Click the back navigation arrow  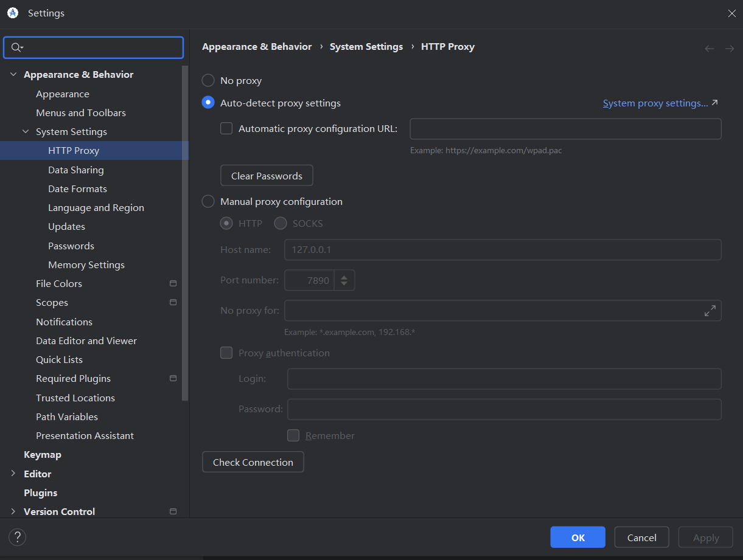pyautogui.click(x=709, y=49)
